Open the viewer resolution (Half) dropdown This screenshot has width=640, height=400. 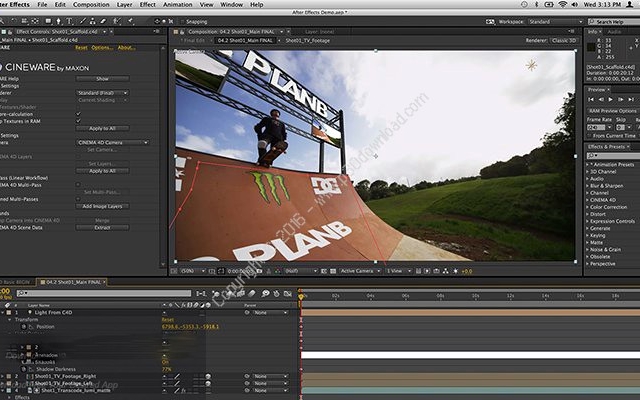coord(300,271)
